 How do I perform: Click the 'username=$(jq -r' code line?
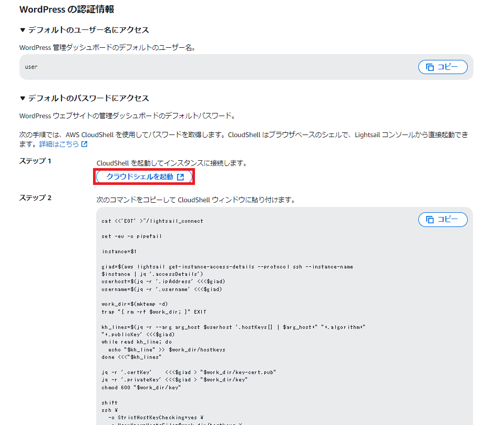162,289
